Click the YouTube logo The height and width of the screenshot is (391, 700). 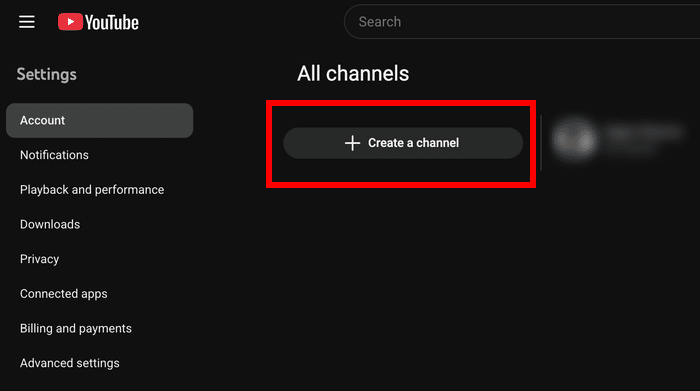click(x=98, y=22)
